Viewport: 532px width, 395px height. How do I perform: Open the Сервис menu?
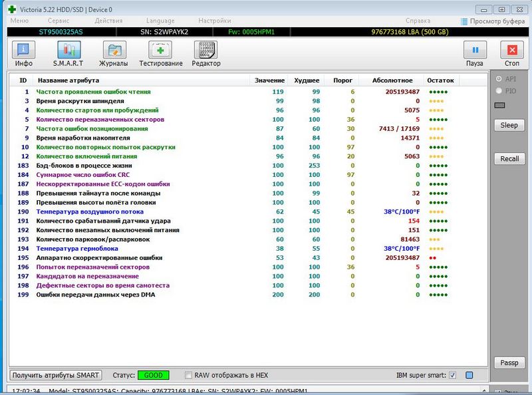[x=59, y=21]
